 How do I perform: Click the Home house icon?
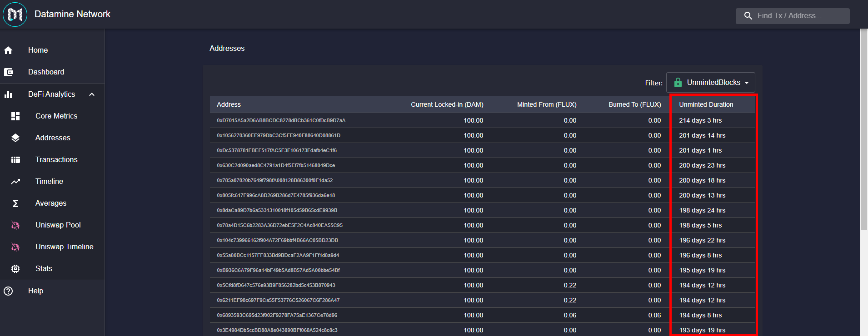(8, 50)
